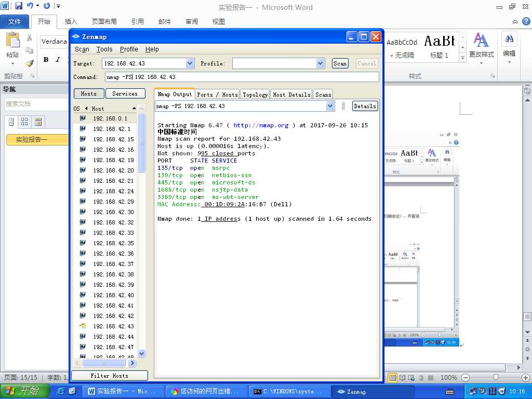
Task: Sort hosts by Host column header
Action: [x=113, y=109]
